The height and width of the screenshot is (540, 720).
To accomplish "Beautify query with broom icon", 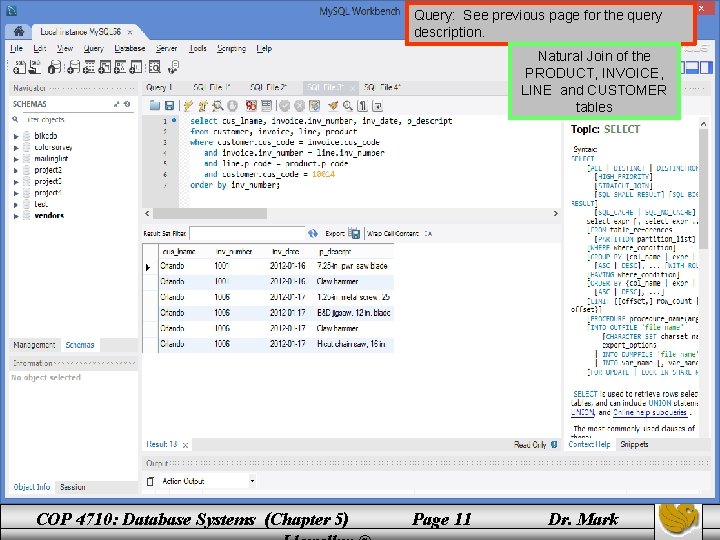I will click(x=333, y=106).
